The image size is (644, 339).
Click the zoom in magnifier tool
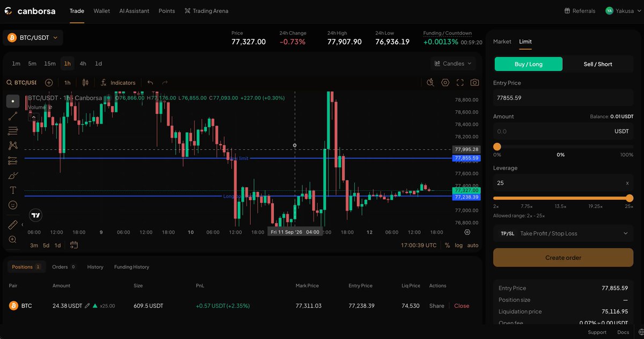click(x=13, y=240)
